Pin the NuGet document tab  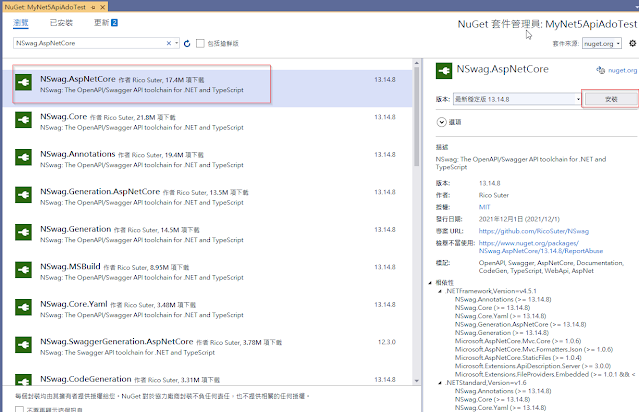[93, 7]
